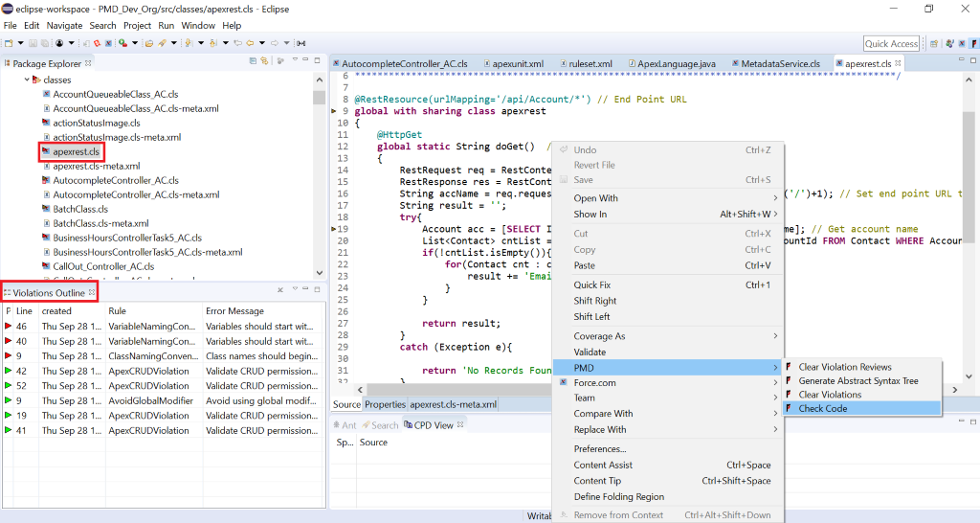Click the Previous Annotation toolbar icon
Viewport: 980px width, 523px height.
coord(213,43)
